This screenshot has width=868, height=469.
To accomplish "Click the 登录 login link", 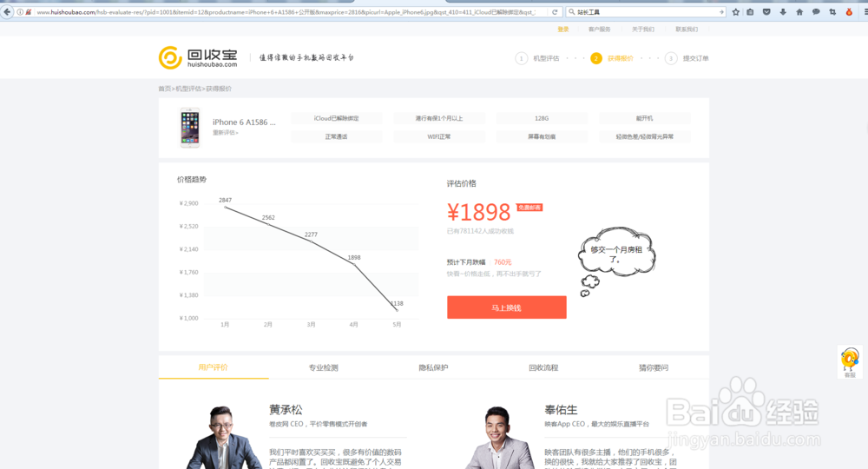I will (563, 30).
